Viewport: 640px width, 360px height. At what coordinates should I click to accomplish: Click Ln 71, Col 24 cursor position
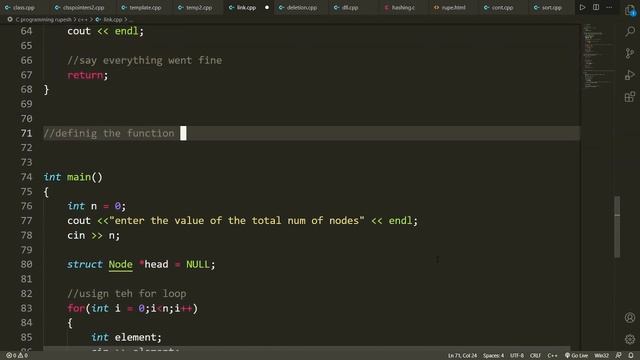462,356
